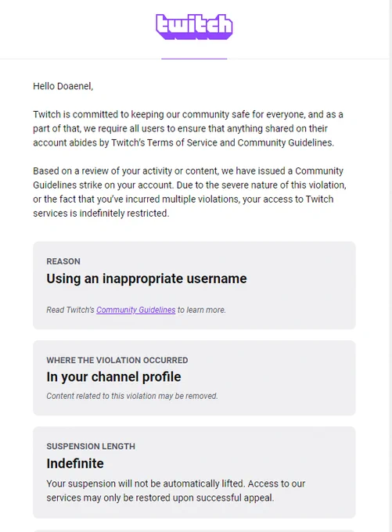Screen dimensions: 392x532
Task: Click the paragraph beginning "Based on a review"
Action: point(189,192)
